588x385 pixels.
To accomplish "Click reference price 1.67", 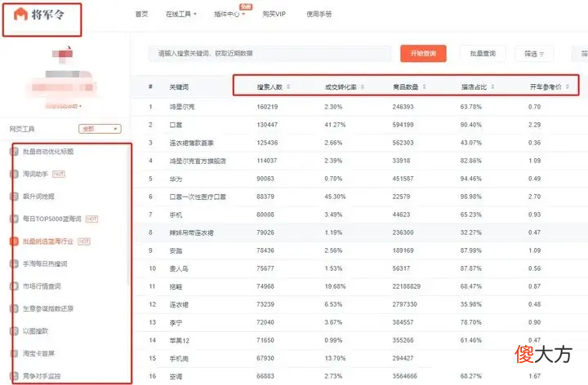I will (534, 376).
